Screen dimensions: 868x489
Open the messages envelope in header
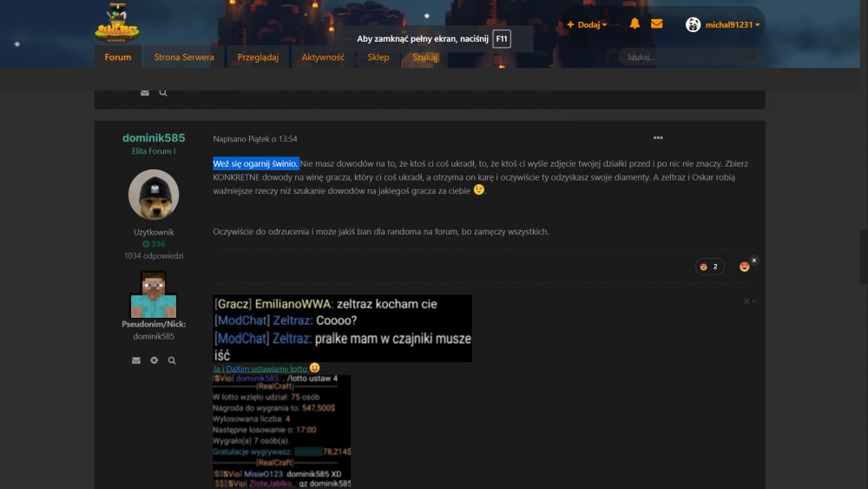click(656, 23)
